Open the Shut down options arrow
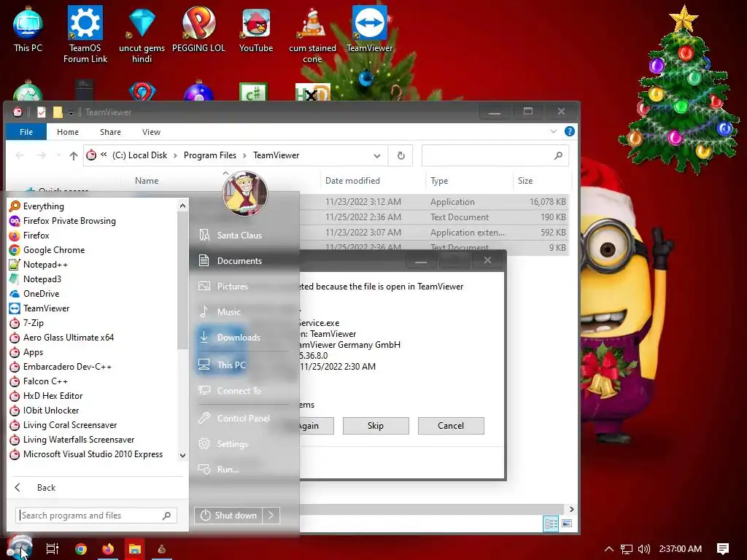 [271, 516]
